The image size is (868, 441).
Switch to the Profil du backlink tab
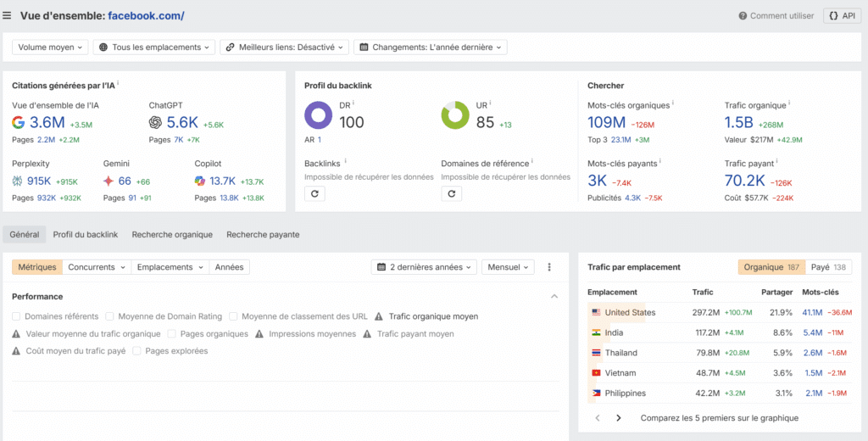click(86, 234)
